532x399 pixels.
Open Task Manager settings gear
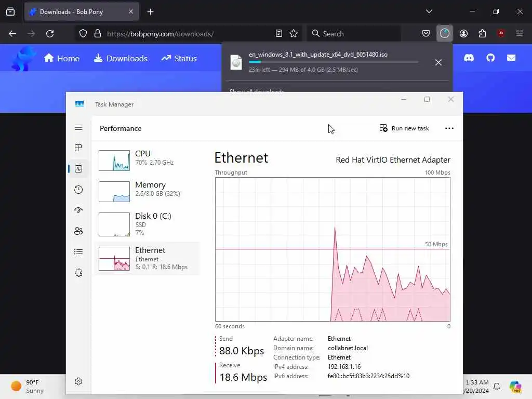click(x=78, y=381)
